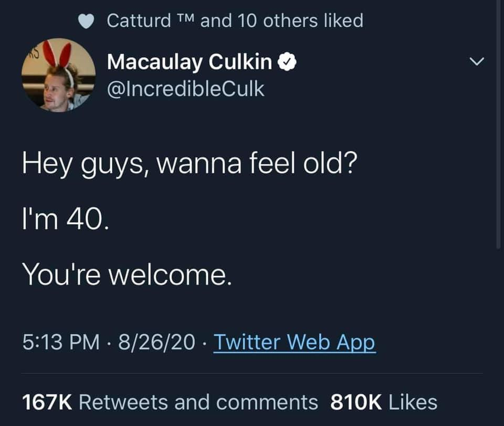
Task: Click the heart icon beside Catturd
Action: (x=86, y=21)
